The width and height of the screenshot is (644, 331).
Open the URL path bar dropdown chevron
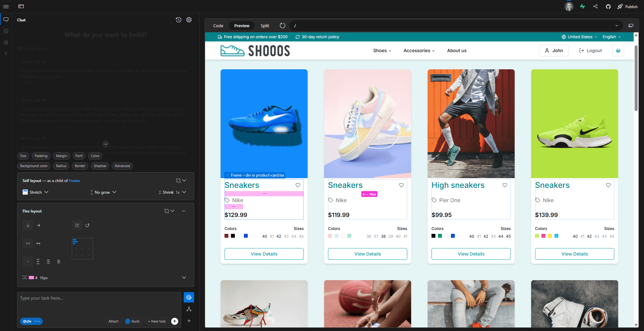point(617,26)
